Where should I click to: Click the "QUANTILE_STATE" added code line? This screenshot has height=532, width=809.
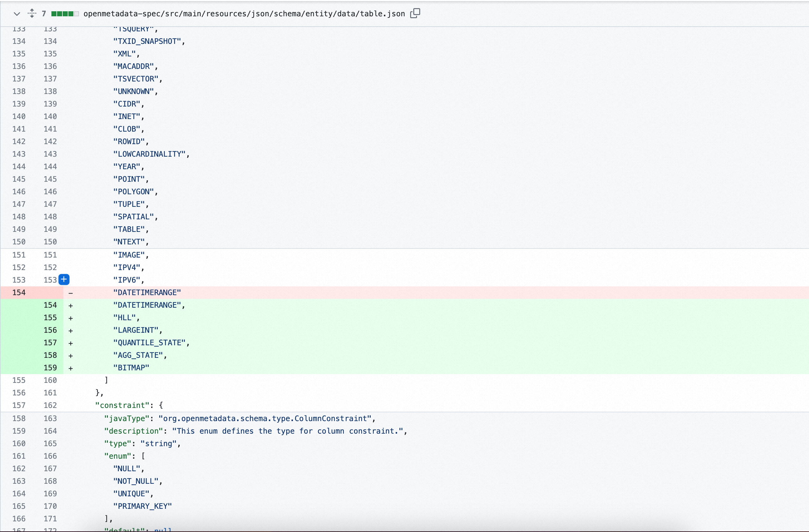(151, 342)
